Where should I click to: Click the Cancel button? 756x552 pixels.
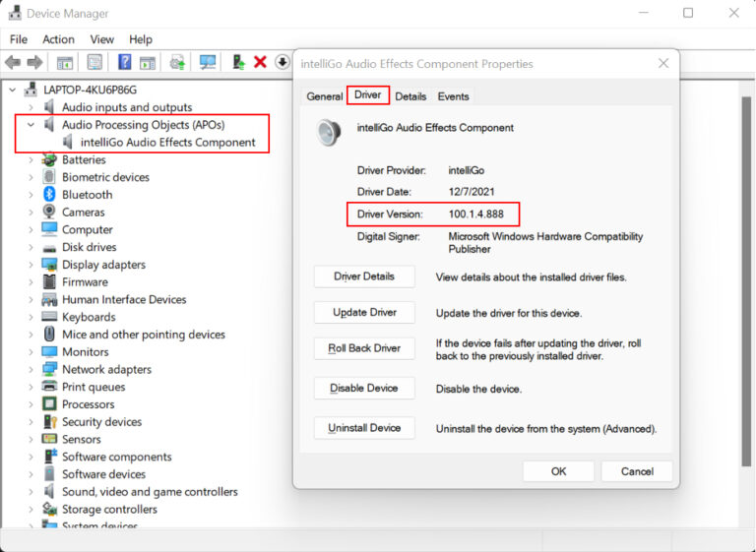click(x=637, y=471)
